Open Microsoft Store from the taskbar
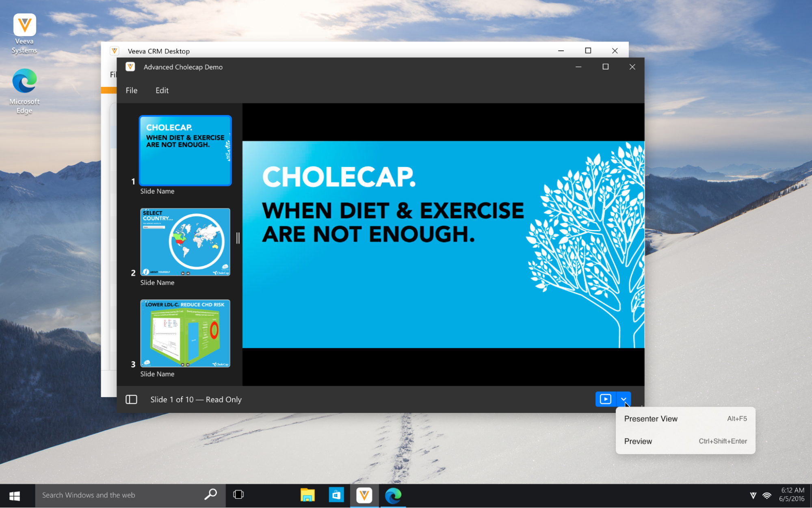 (336, 495)
